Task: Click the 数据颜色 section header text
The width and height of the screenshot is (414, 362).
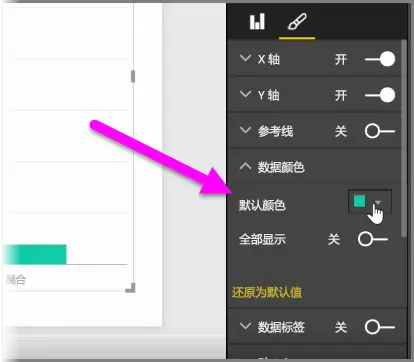Action: (x=281, y=167)
